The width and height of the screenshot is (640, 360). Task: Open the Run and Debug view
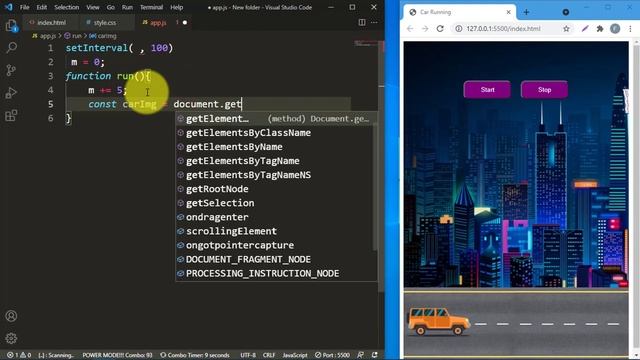pos(11,93)
